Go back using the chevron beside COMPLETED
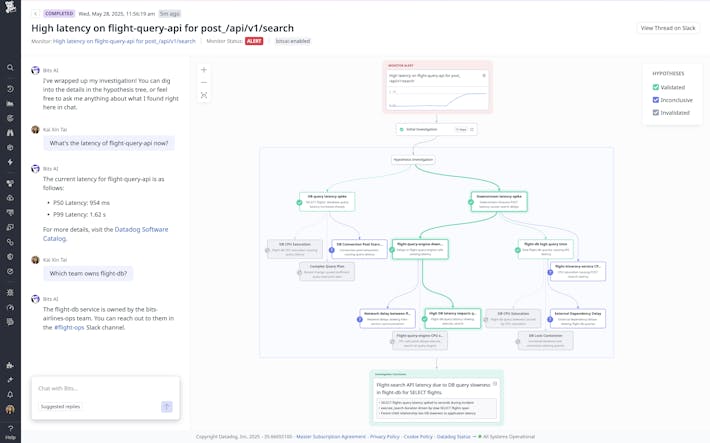Image resolution: width=710 pixels, height=443 pixels. [36, 14]
